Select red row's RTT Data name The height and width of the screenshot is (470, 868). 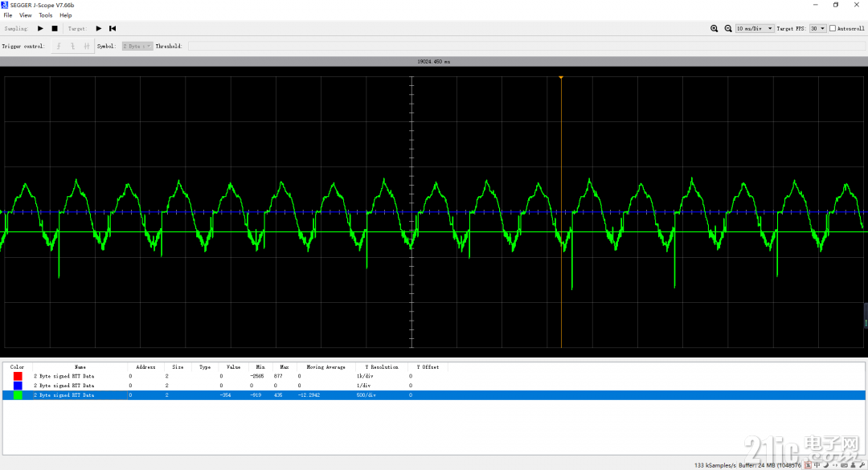[64, 376]
